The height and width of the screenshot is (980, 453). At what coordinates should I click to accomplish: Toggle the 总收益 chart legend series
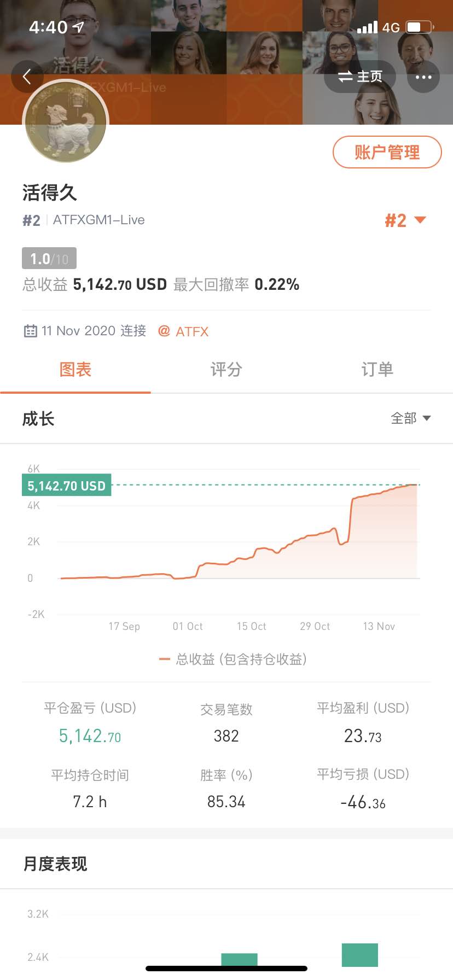tap(233, 659)
